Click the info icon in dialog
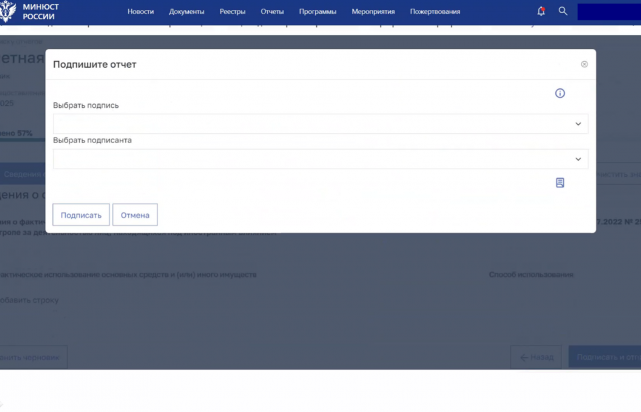This screenshot has height=412, width=641. [x=560, y=93]
